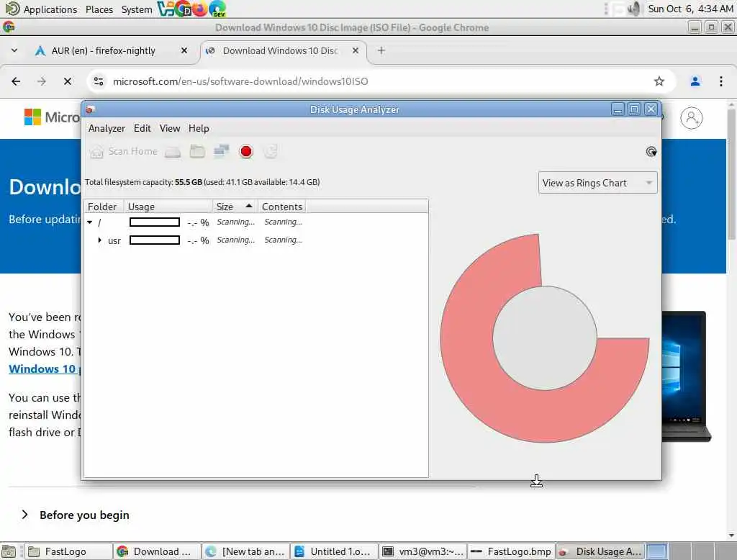Launch Chrome Dev from the top panel

184,9
